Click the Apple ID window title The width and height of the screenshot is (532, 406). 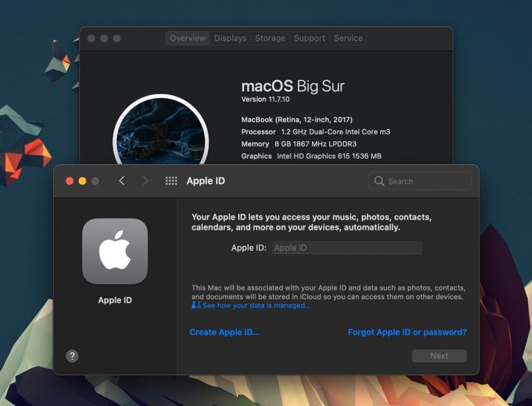click(205, 181)
